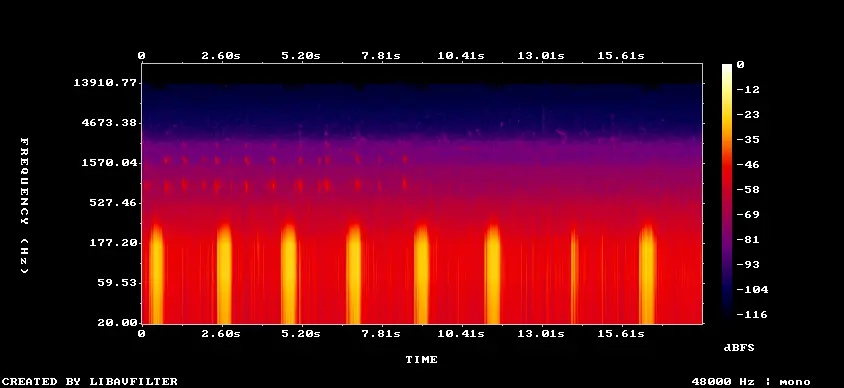The width and height of the screenshot is (844, 388).
Task: Click the -93 value on dBFS scale
Action: coord(748,264)
